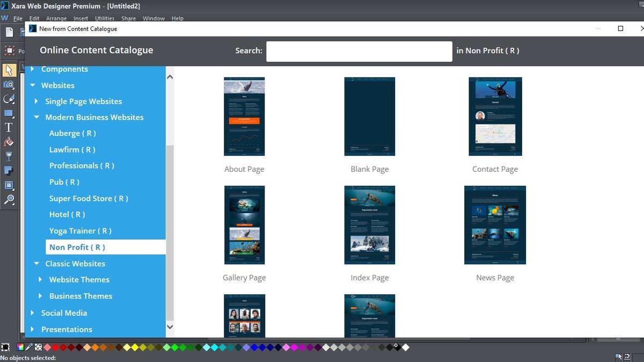Image resolution: width=644 pixels, height=362 pixels.
Task: Click the scroll-down arrow of the sidebar
Action: 170,327
